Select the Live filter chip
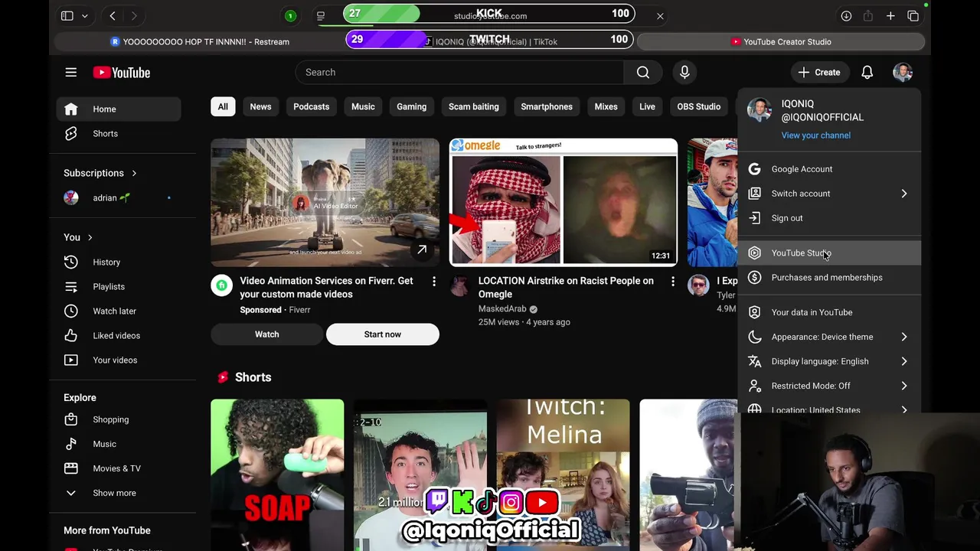Screen dimensions: 980x551 coord(647,106)
